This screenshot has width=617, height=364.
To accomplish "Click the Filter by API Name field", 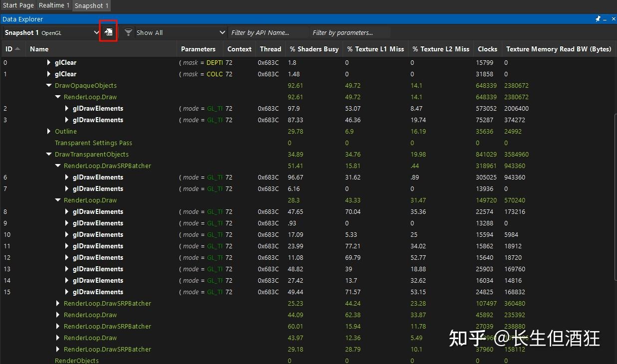I will [268, 32].
